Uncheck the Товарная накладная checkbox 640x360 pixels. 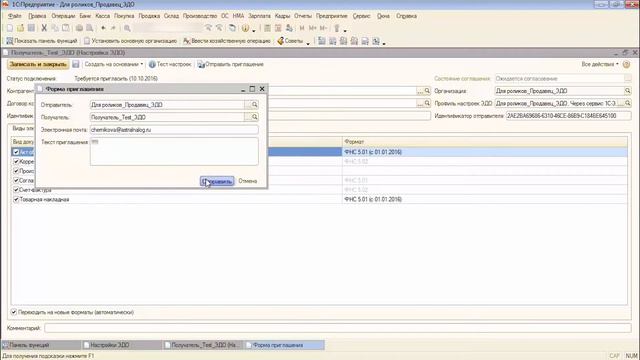[16, 200]
